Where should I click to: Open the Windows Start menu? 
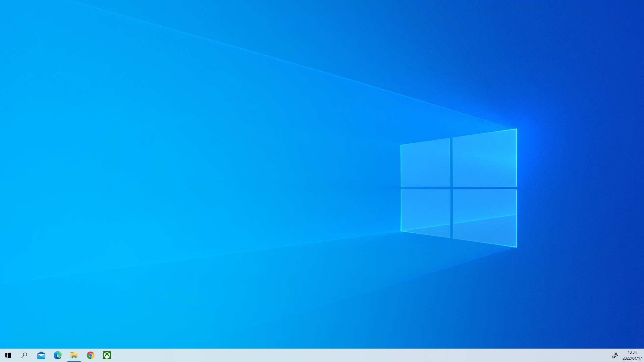8,355
